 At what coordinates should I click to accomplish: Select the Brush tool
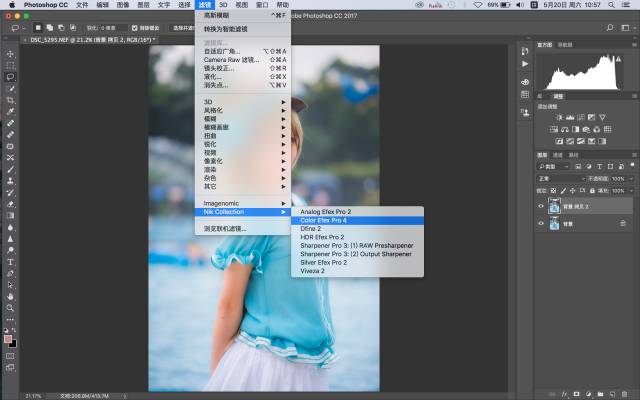point(10,169)
